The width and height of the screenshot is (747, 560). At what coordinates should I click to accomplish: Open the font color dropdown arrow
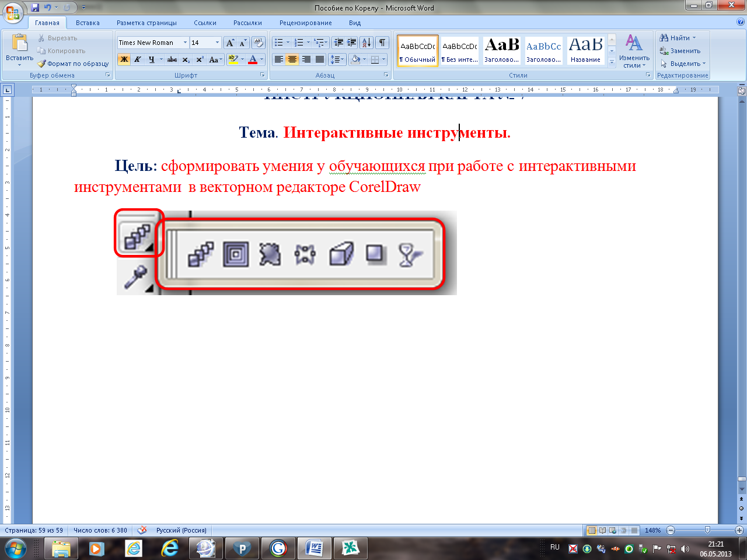pyautogui.click(x=262, y=60)
